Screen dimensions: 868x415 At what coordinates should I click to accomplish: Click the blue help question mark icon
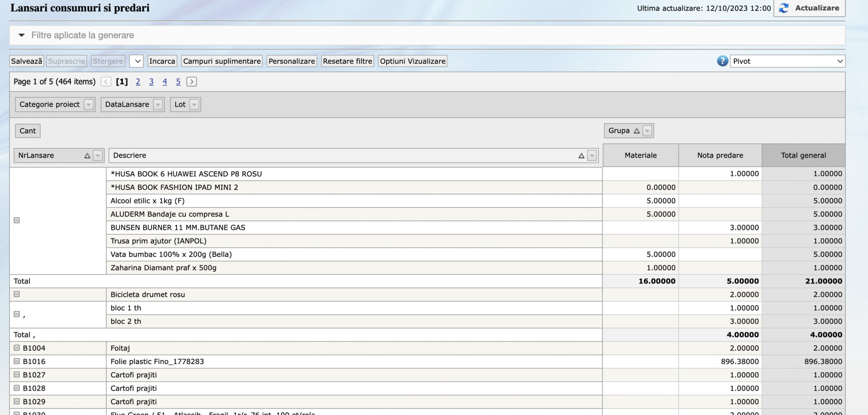tap(722, 61)
